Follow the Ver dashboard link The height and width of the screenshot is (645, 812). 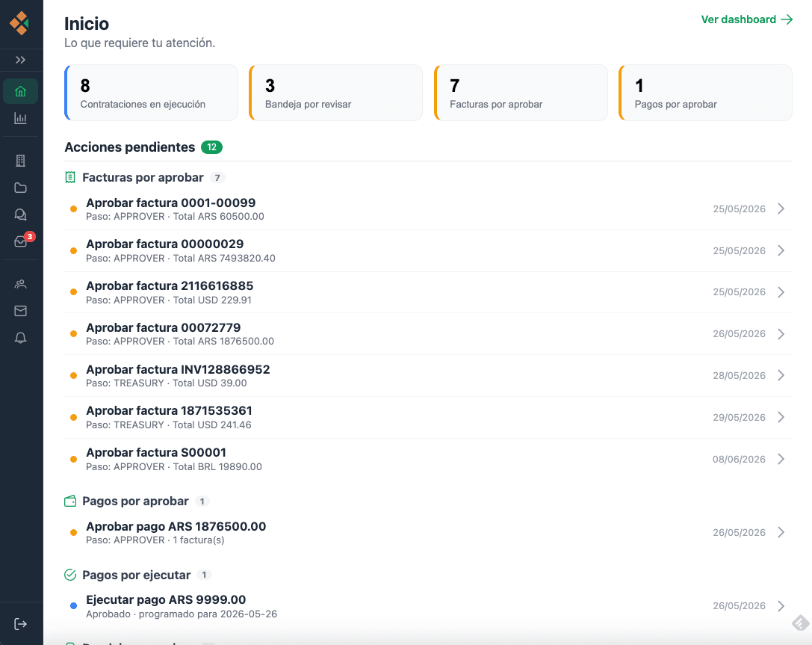(x=746, y=19)
